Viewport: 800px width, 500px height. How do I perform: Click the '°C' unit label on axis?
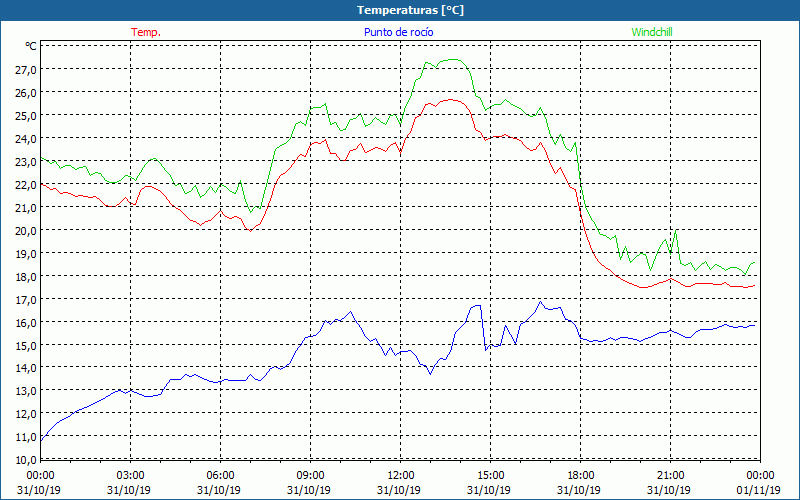click(x=31, y=46)
